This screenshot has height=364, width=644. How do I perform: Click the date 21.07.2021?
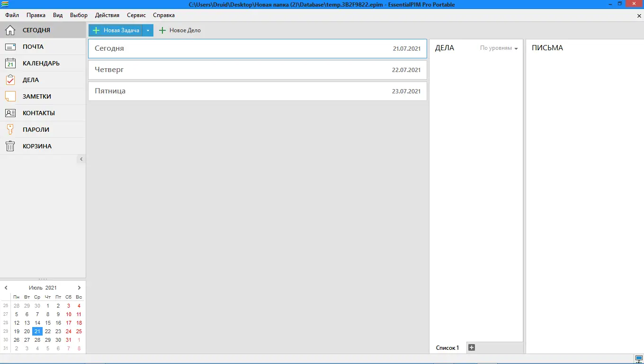407,49
